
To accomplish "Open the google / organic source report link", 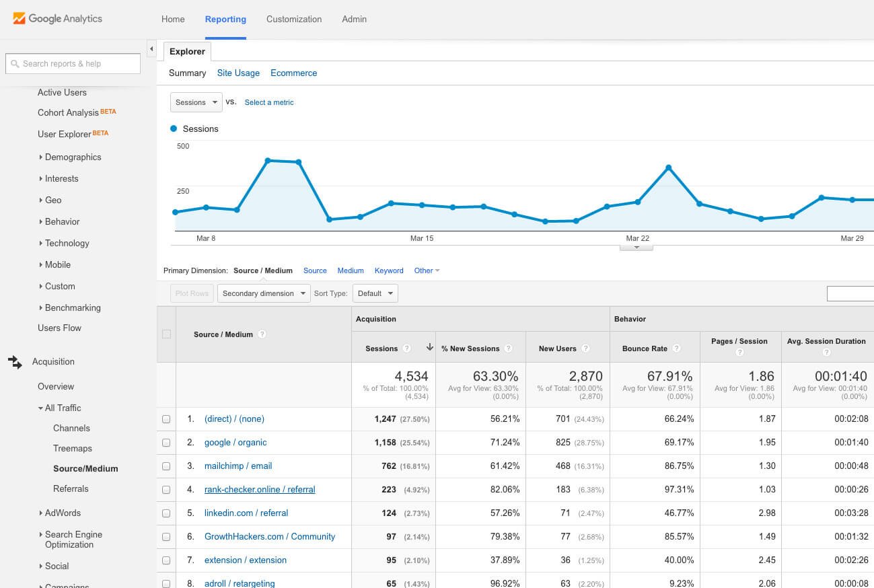I will (235, 442).
